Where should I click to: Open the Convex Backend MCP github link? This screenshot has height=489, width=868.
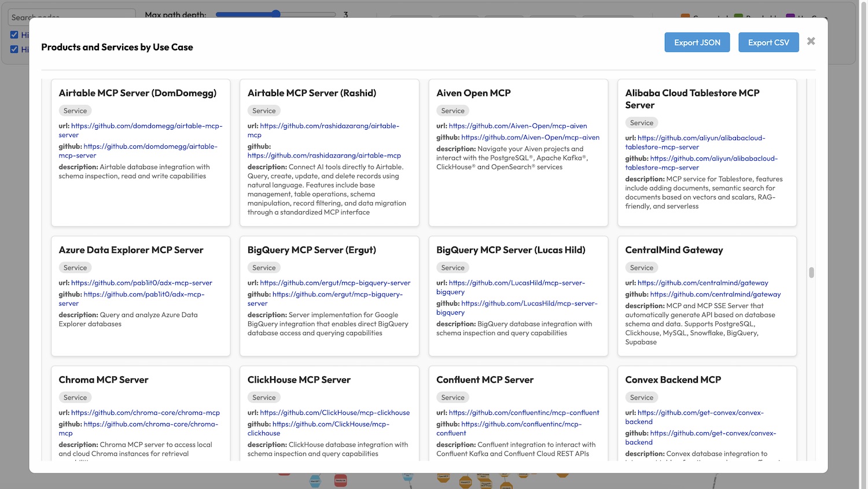(701, 437)
